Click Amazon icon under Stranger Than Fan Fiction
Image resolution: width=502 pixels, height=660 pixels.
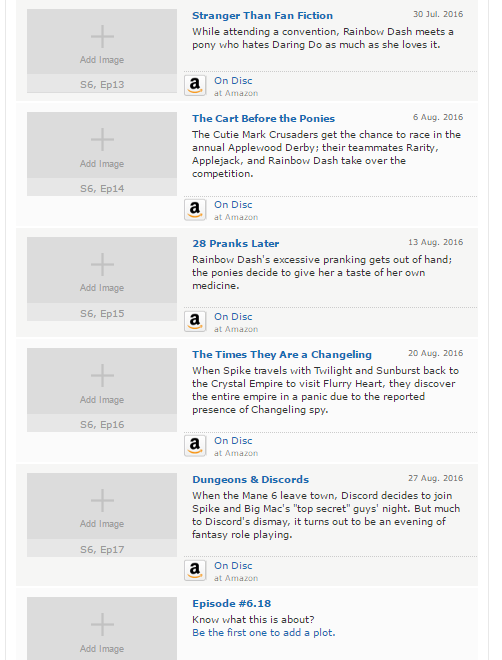click(x=195, y=86)
